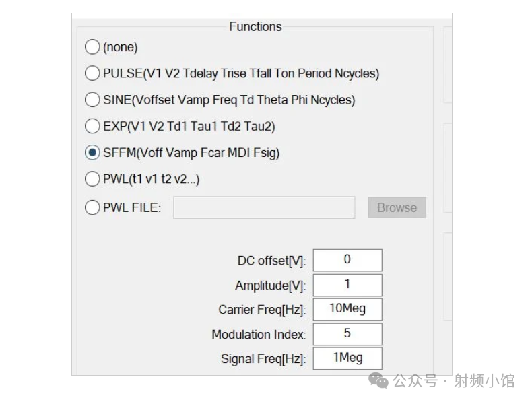
Task: Click the PWL FILE path text box
Action: click(x=263, y=207)
